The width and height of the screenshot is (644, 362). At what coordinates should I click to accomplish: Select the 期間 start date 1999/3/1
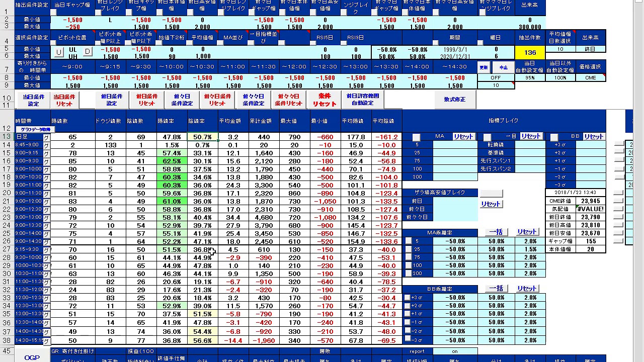coord(455,50)
